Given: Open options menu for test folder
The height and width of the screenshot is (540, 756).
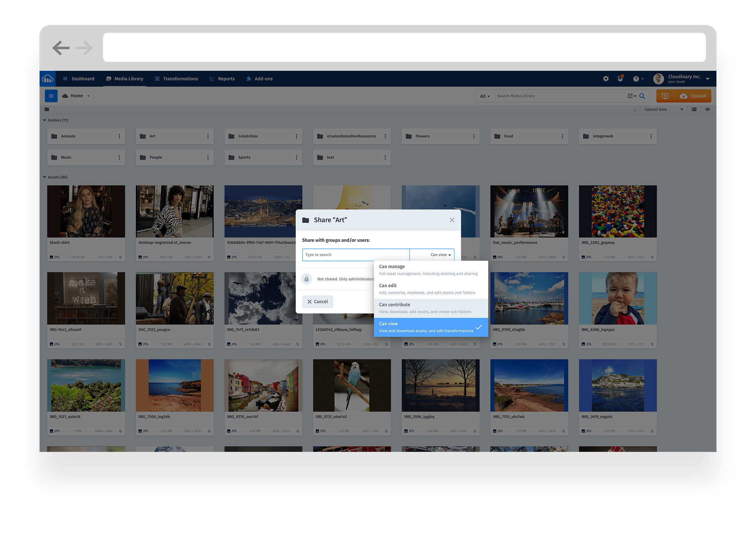Looking at the screenshot, I should point(385,157).
